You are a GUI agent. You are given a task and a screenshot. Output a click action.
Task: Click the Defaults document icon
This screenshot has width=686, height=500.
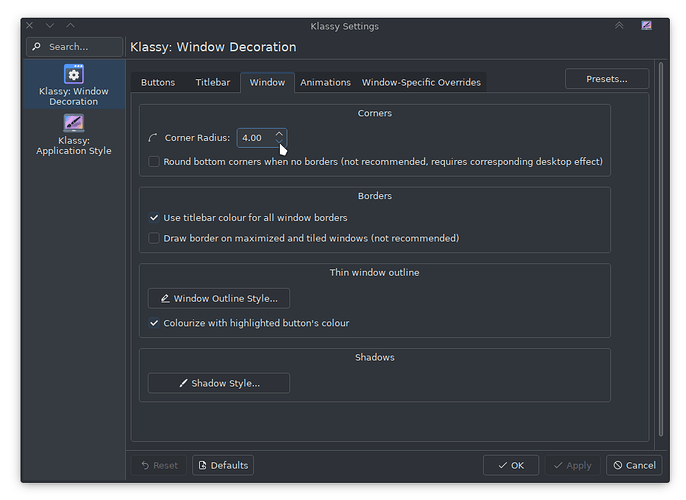point(201,465)
